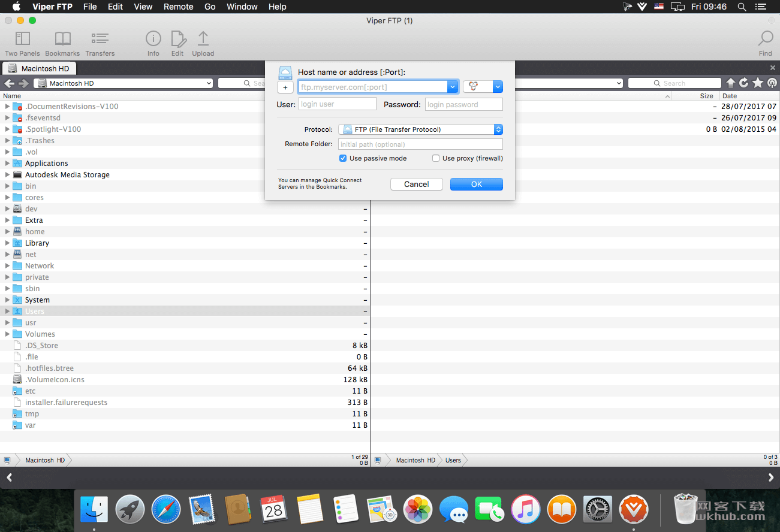This screenshot has width=780, height=532.
Task: Open Finder from the Dock
Action: [x=94, y=510]
